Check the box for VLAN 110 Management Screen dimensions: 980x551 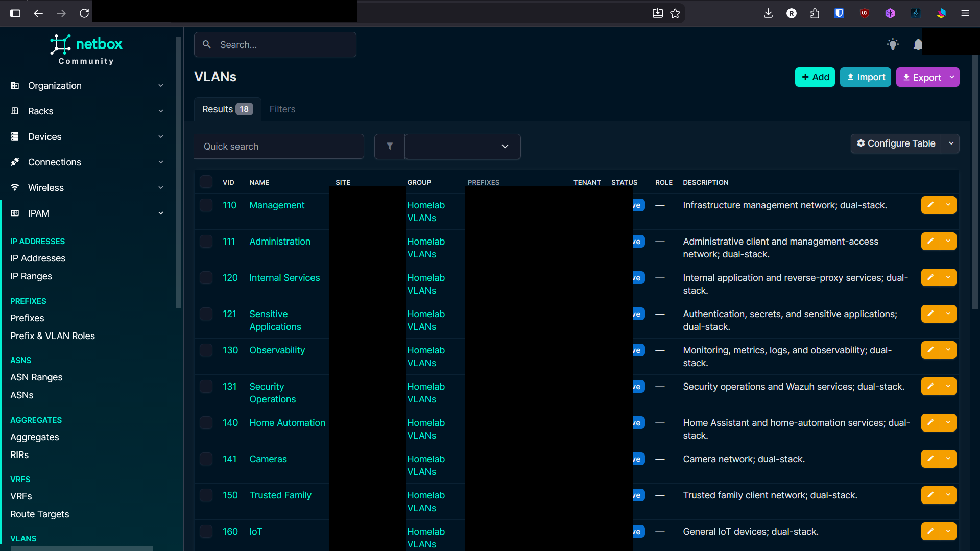tap(206, 205)
